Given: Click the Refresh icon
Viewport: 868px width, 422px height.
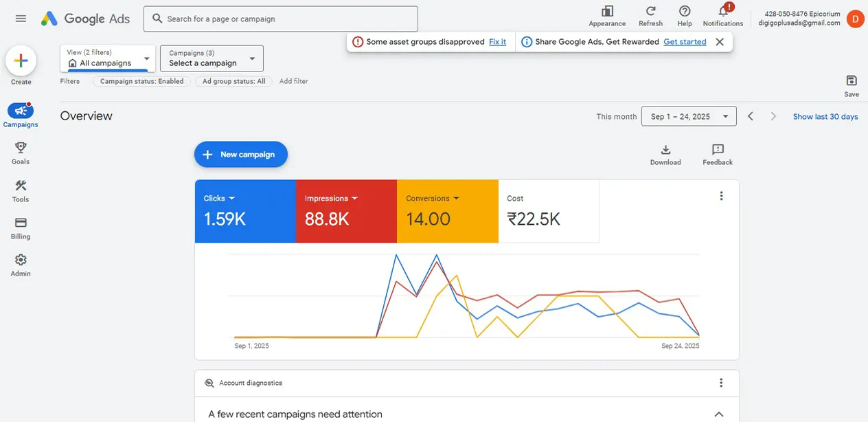Looking at the screenshot, I should (650, 15).
